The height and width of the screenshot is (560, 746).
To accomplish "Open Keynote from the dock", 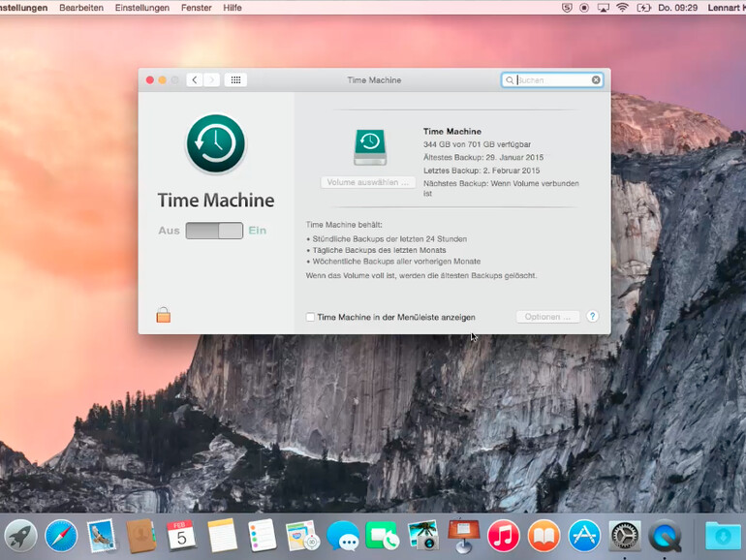I will pos(463,535).
